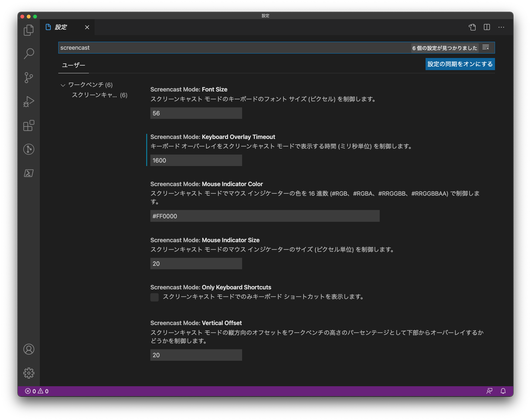Select the ユーザー settings tab
Image resolution: width=531 pixels, height=420 pixels.
[74, 65]
